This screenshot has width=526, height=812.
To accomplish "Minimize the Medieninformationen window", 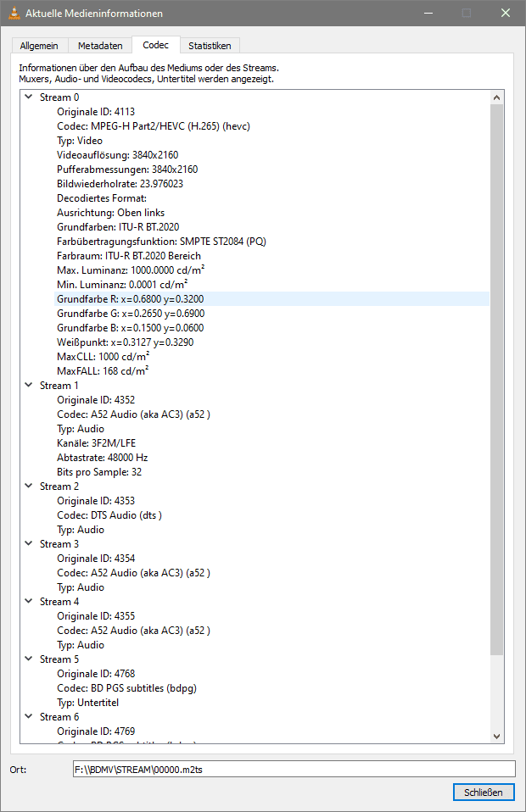I will coord(428,13).
